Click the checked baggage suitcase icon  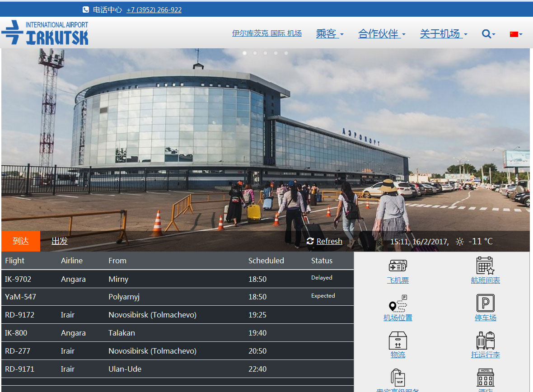[485, 341]
